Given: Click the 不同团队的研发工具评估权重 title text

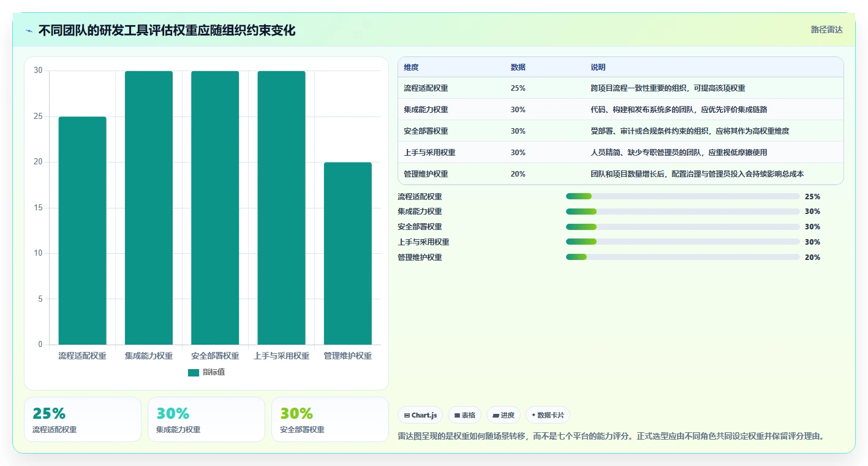Looking at the screenshot, I should coord(167,31).
